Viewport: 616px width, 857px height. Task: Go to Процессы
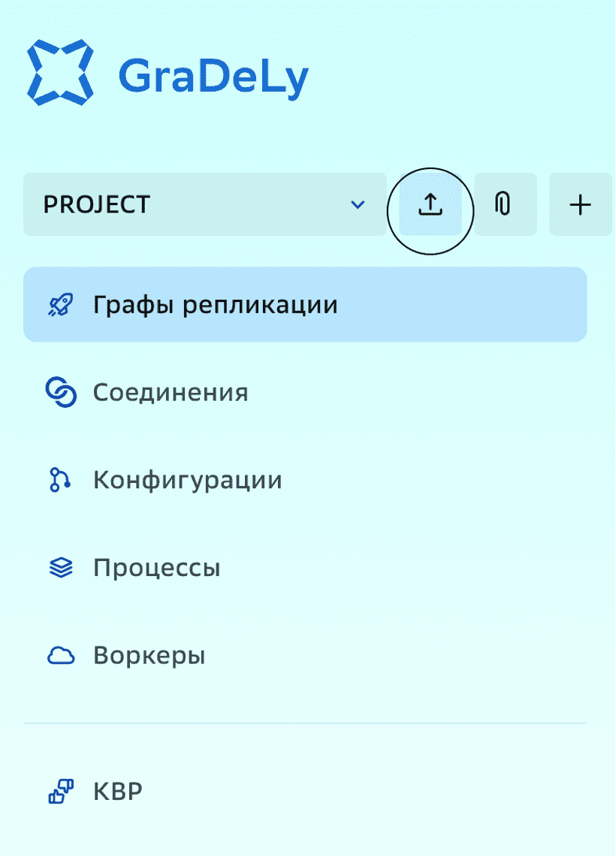[x=156, y=567]
